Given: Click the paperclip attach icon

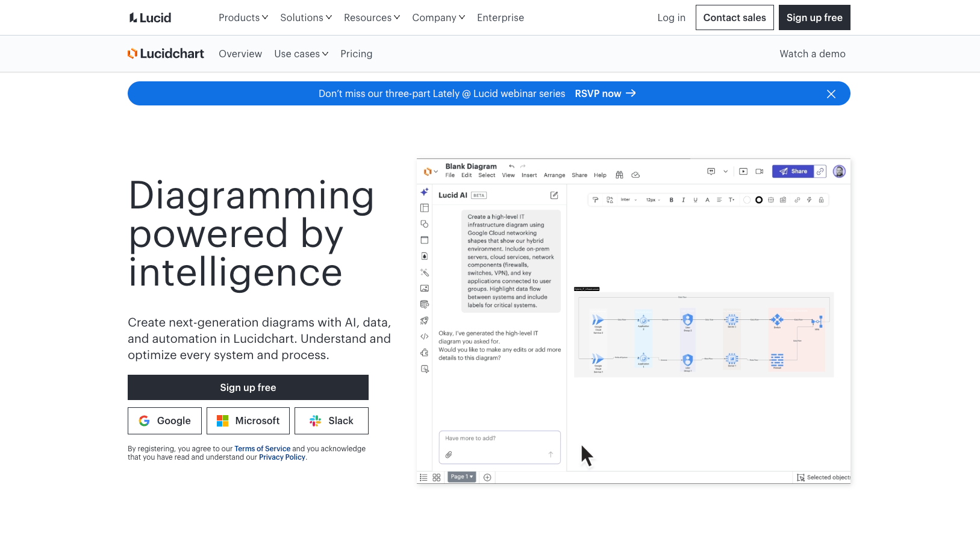Looking at the screenshot, I should (449, 455).
